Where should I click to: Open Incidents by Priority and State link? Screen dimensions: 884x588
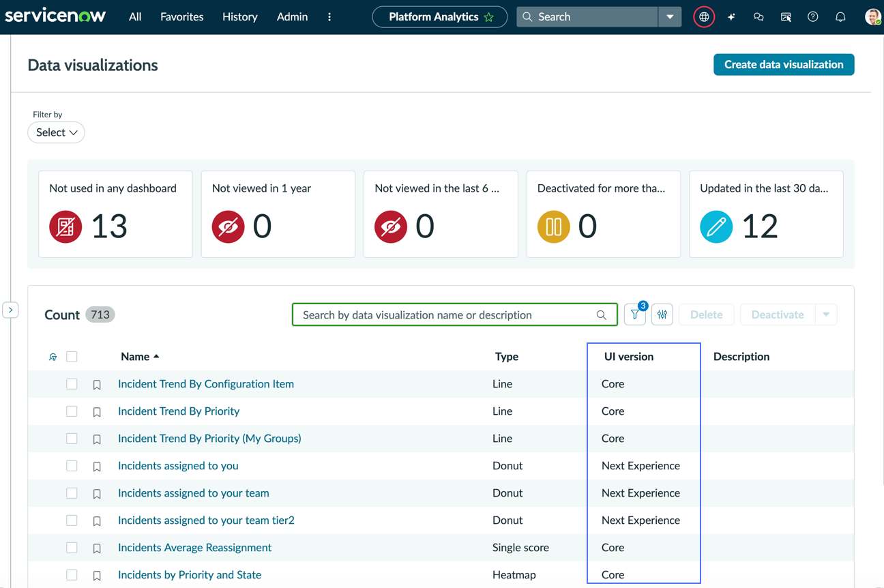190,575
